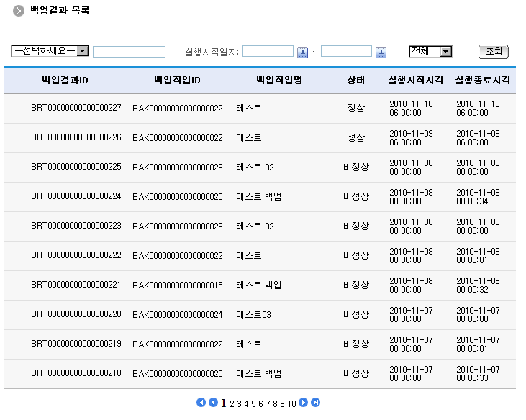Go to next page of results
The width and height of the screenshot is (526, 420).
click(x=304, y=403)
